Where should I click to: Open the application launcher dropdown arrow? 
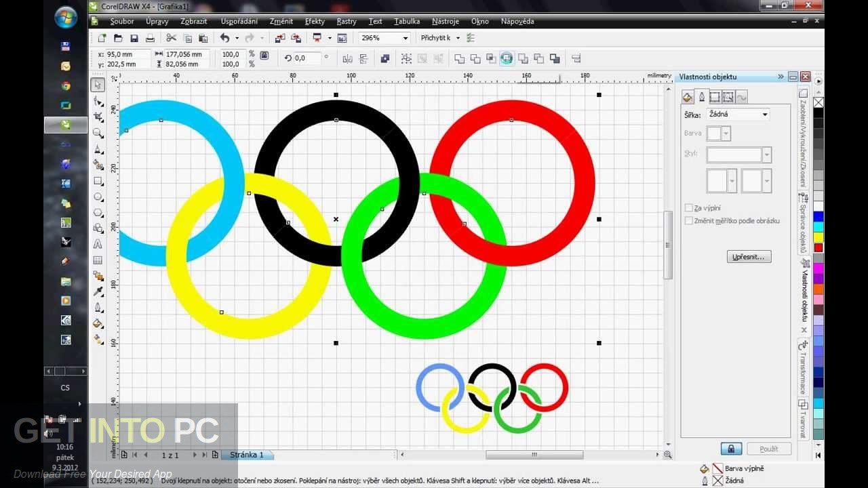(x=330, y=38)
